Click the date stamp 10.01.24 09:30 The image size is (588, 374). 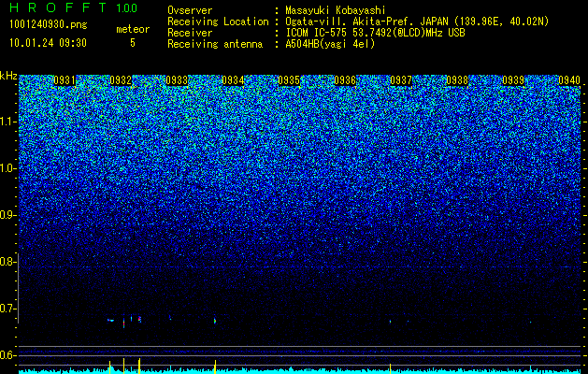click(x=48, y=43)
